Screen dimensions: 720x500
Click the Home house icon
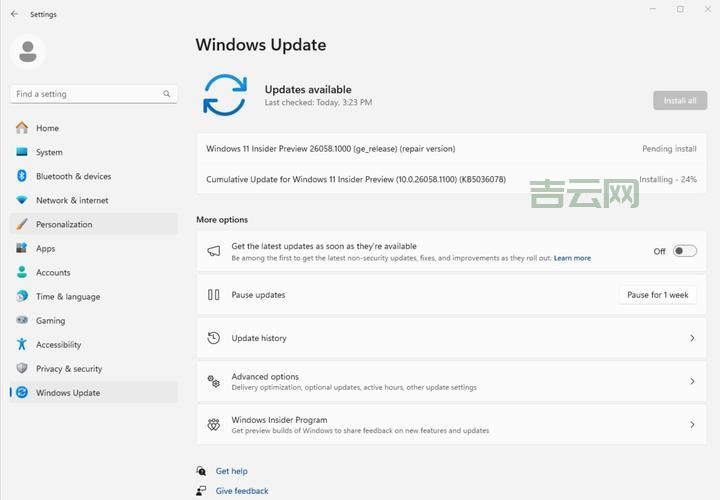pyautogui.click(x=22, y=128)
